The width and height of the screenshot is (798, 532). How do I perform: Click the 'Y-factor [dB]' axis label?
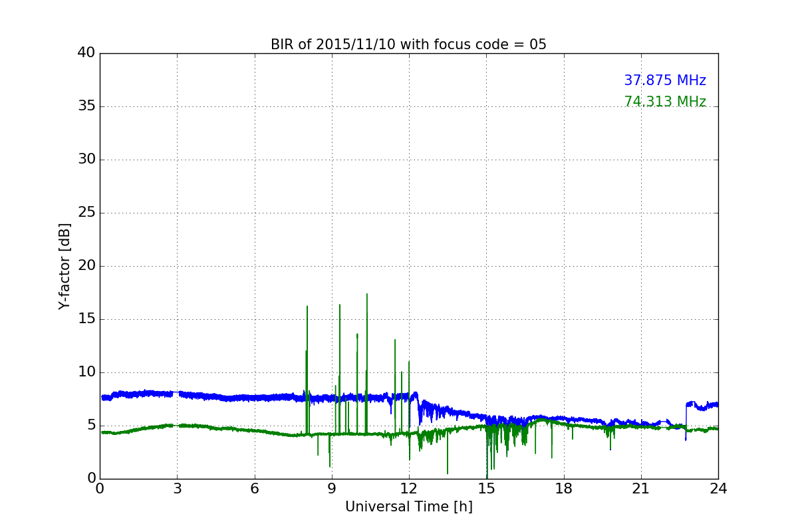65,266
